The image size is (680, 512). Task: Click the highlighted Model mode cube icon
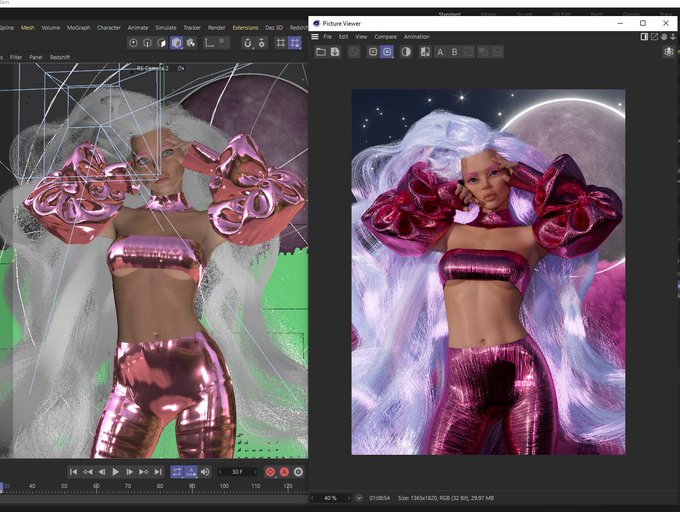[176, 43]
